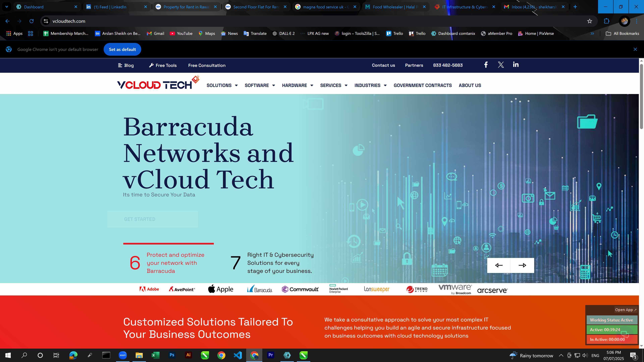Click the Open App link in tracker
The image size is (644, 362).
(x=626, y=310)
